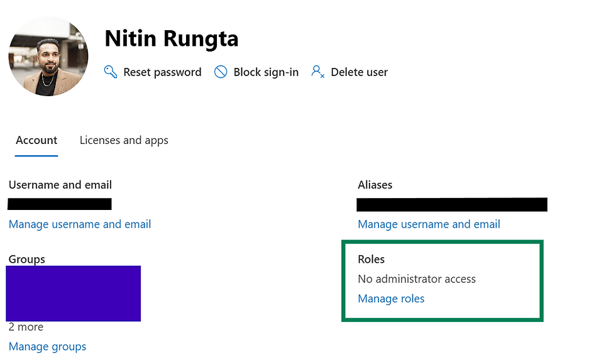Choose the Delete user label
The height and width of the screenshot is (364, 616).
click(359, 72)
